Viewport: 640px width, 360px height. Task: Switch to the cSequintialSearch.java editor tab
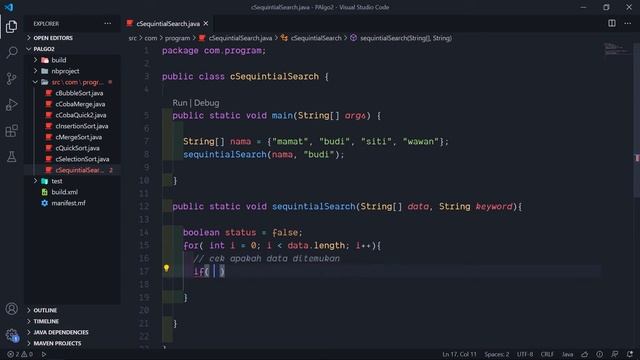point(167,24)
